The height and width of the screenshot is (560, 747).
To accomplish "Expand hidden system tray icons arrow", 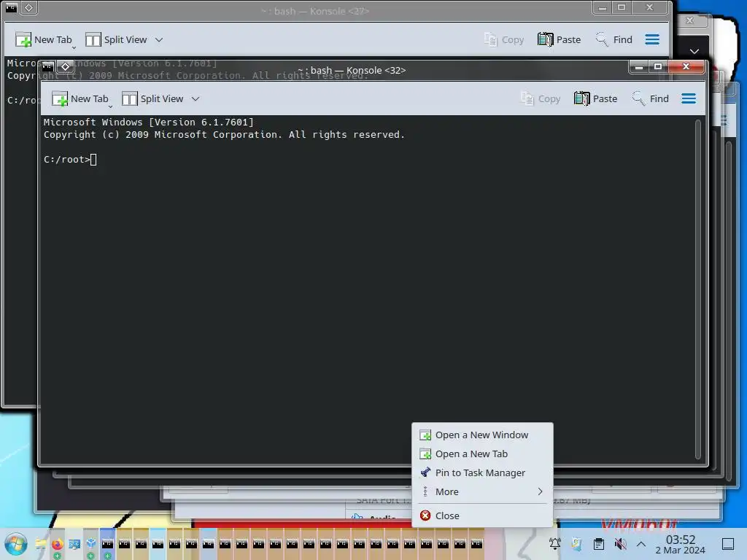I will [x=641, y=543].
